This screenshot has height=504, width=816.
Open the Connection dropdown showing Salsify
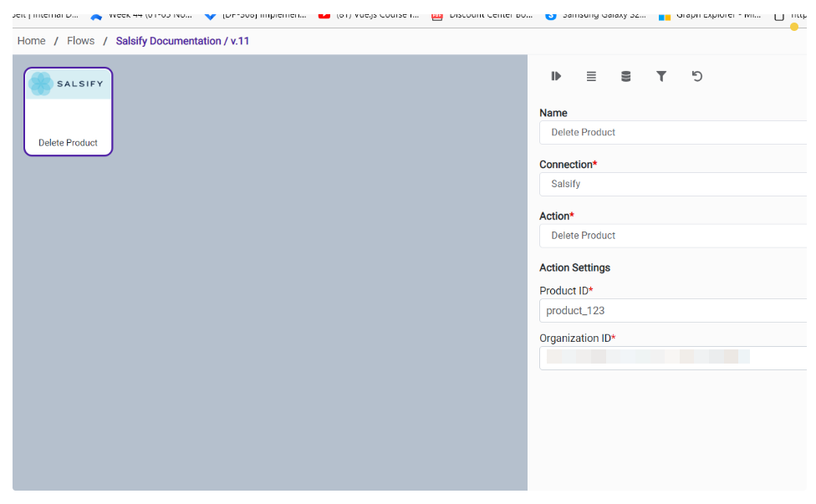[x=673, y=184]
